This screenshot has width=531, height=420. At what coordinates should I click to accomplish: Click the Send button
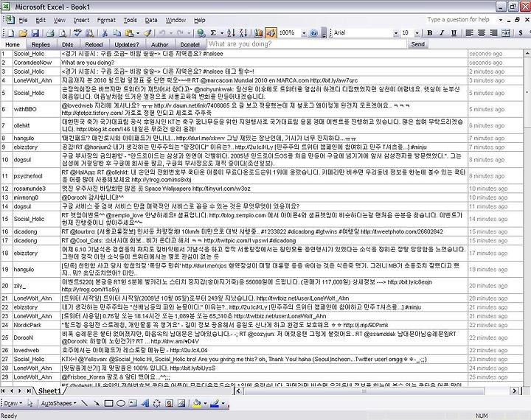point(417,44)
